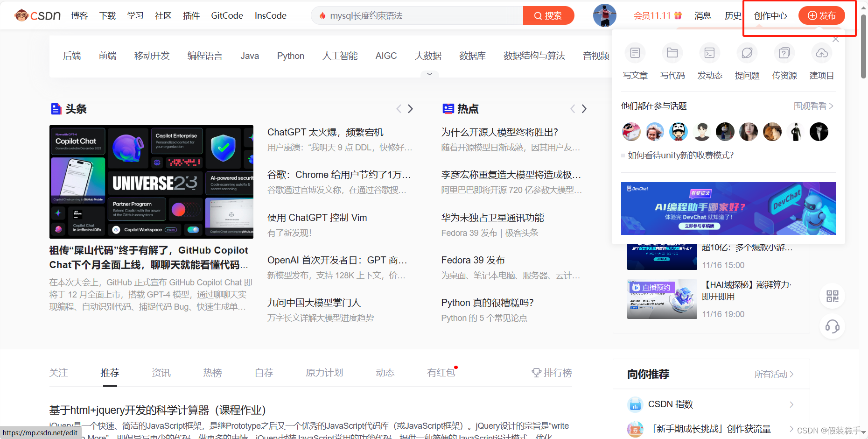Open the 社区 menu item
Image resolution: width=868 pixels, height=439 pixels.
pos(163,15)
